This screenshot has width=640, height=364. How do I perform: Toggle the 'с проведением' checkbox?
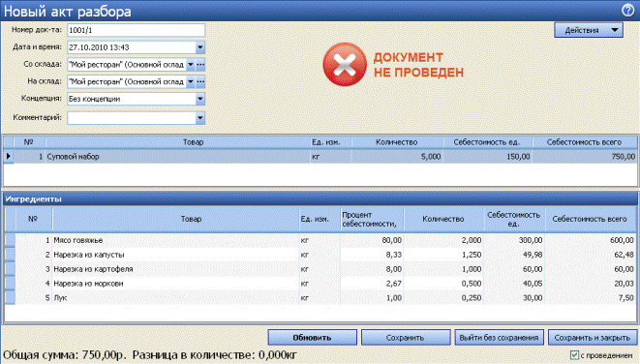click(574, 355)
